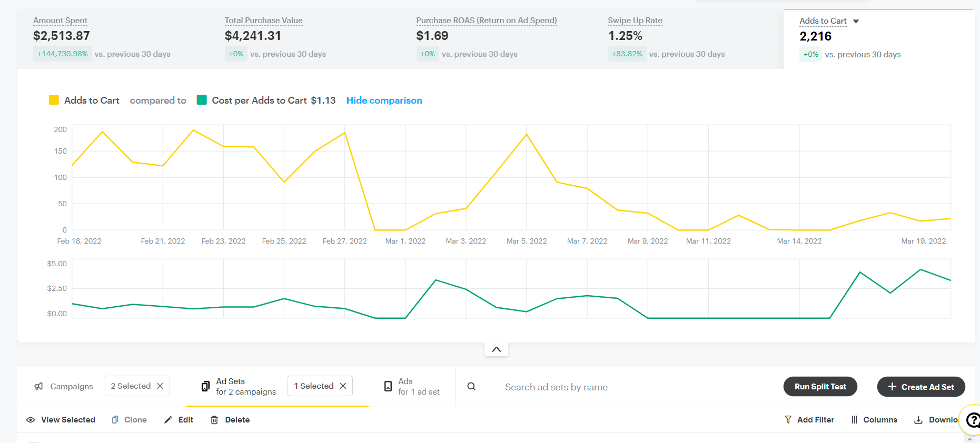
Task: Click the green Cost per Adds swatch
Action: pyautogui.click(x=202, y=100)
